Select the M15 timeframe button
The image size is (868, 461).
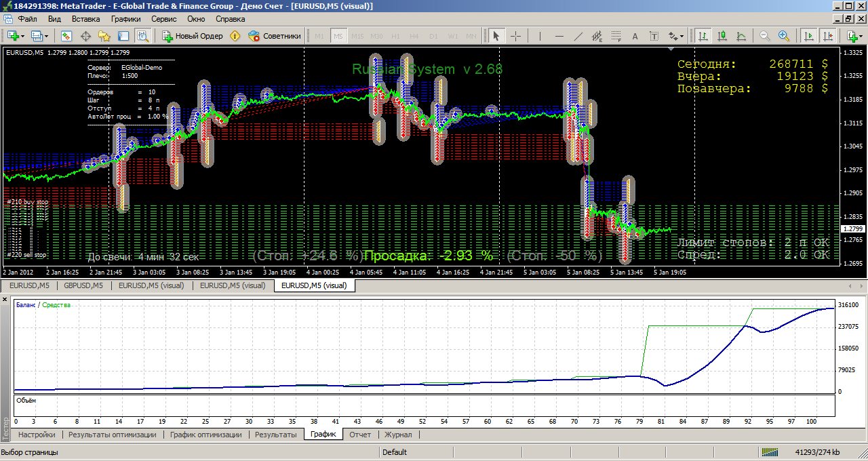(x=357, y=36)
